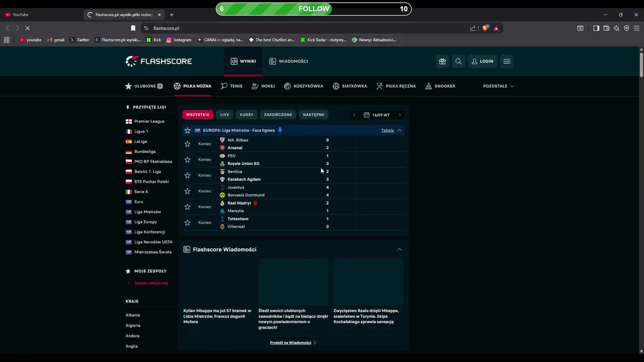
Task: Open Tabela link for Liga Mistrzów
Action: (x=387, y=130)
